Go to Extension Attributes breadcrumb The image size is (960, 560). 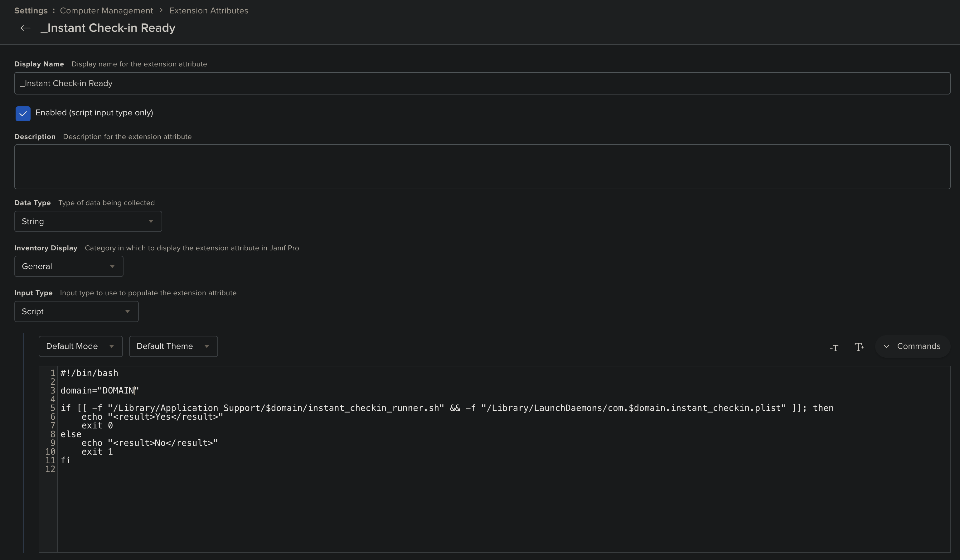(x=208, y=11)
